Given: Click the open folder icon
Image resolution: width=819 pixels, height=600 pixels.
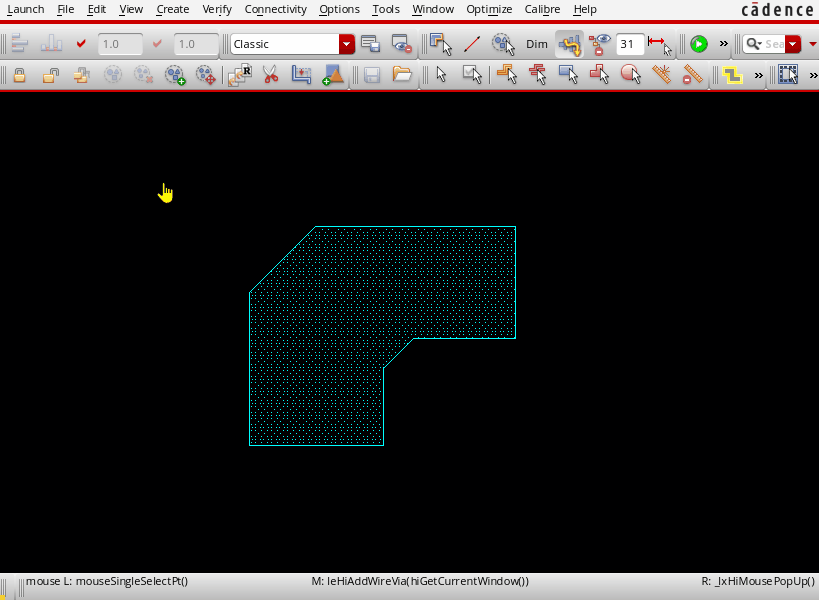Looking at the screenshot, I should pos(402,75).
